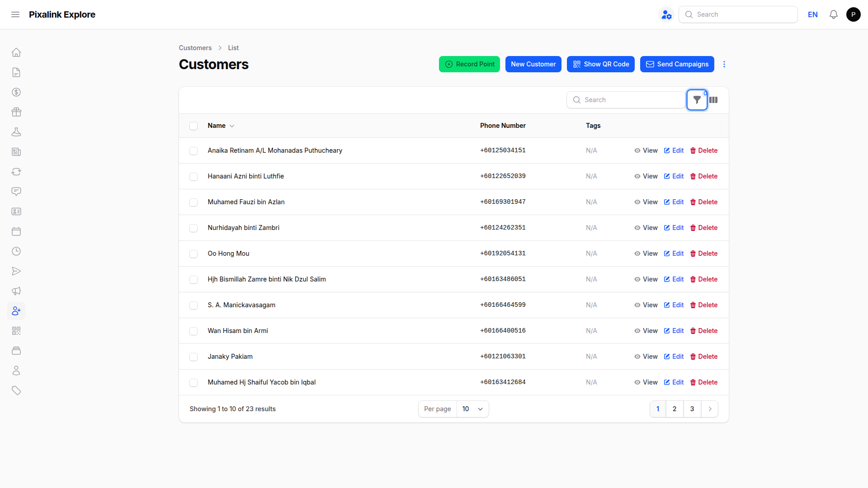Open Customers breadcrumb link
The width and height of the screenshot is (868, 488).
[x=195, y=48]
